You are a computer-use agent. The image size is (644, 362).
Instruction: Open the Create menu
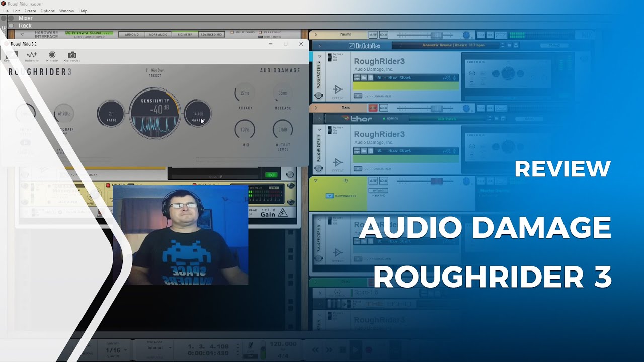point(30,11)
